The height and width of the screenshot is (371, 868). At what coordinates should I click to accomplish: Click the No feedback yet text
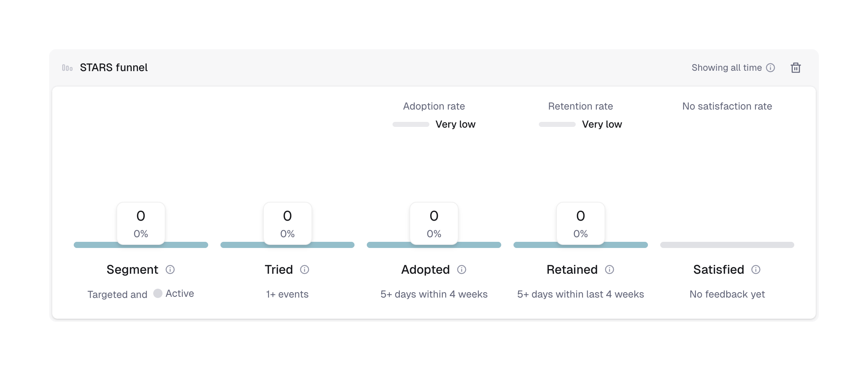[727, 294]
